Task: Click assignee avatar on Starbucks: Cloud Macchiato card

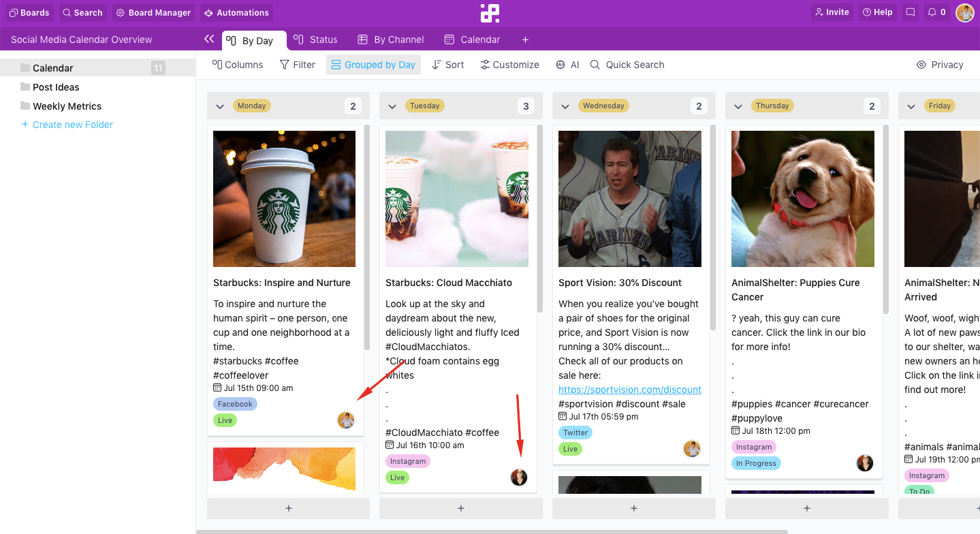Action: (519, 477)
